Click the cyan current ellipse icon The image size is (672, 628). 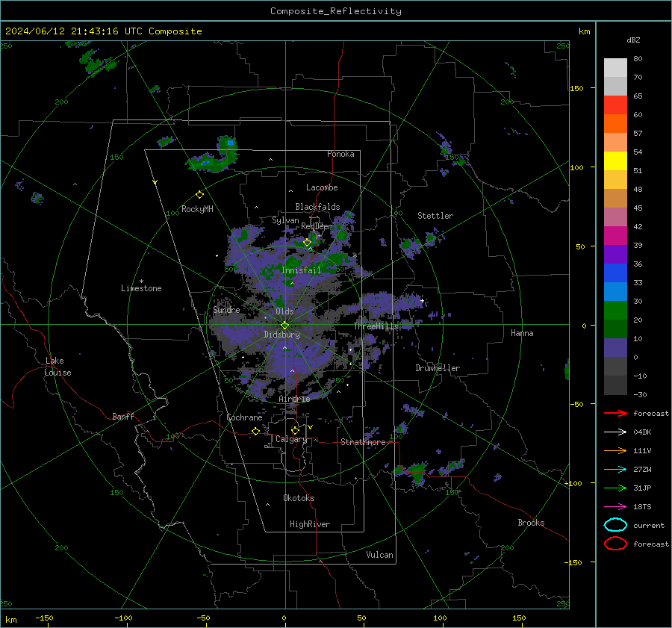click(615, 525)
